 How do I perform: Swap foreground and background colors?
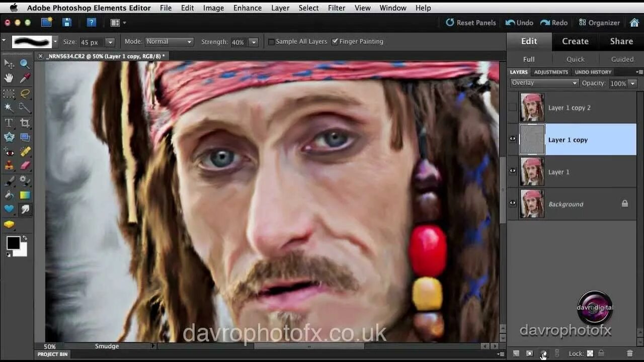24,238
